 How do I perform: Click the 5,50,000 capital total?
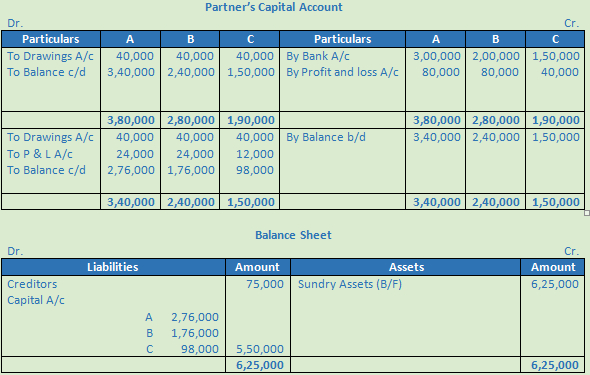point(260,349)
